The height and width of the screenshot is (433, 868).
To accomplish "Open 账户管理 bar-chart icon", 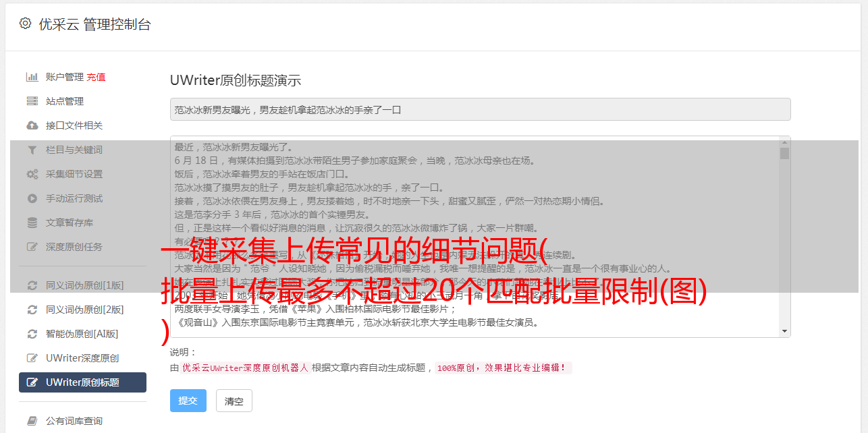I will tap(32, 77).
